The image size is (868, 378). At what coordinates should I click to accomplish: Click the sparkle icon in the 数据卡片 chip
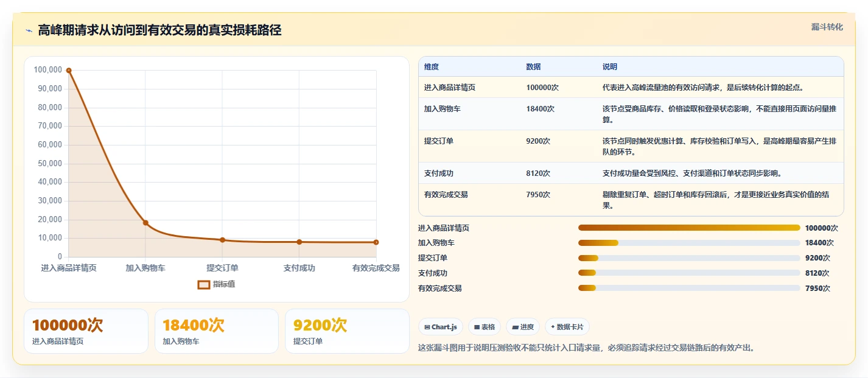click(553, 327)
